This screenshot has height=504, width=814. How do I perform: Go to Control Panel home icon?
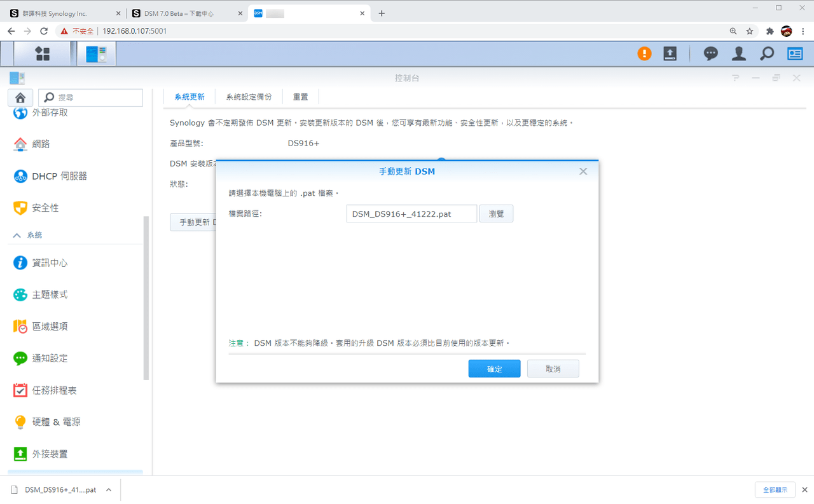click(x=20, y=98)
